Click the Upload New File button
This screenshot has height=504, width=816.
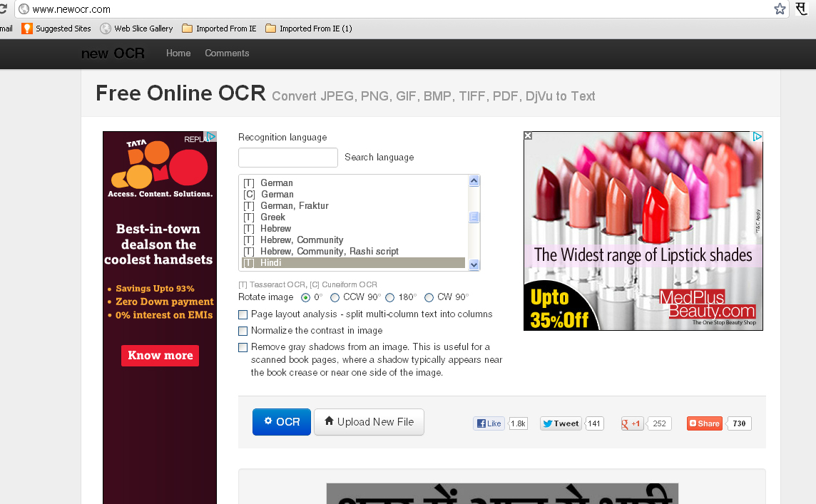(x=369, y=422)
